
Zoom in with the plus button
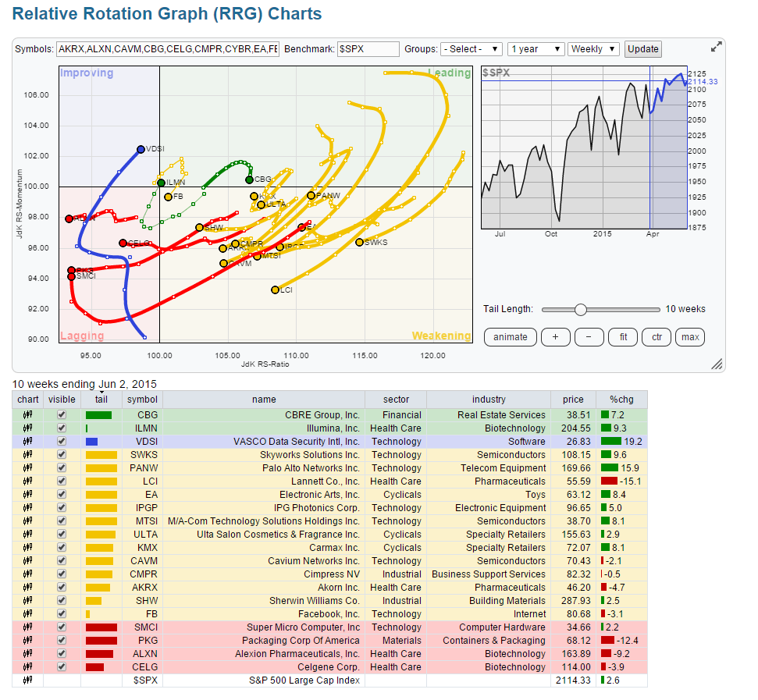tap(556, 337)
